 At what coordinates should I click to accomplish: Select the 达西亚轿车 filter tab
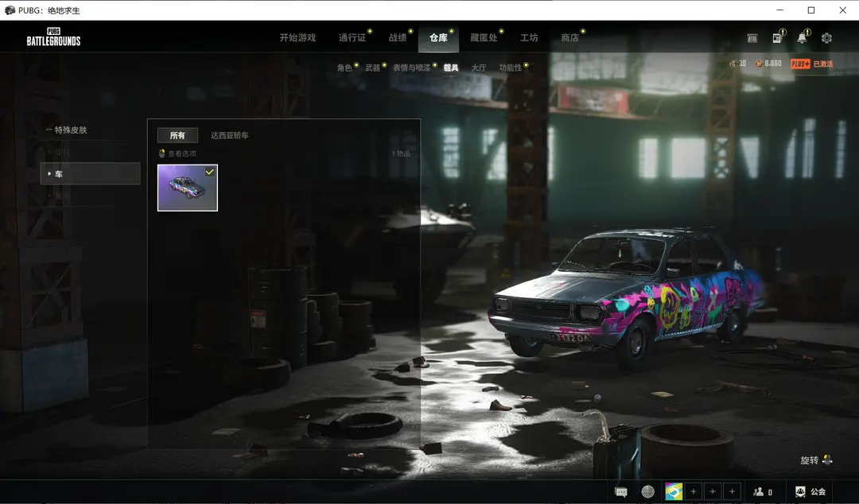coord(229,136)
